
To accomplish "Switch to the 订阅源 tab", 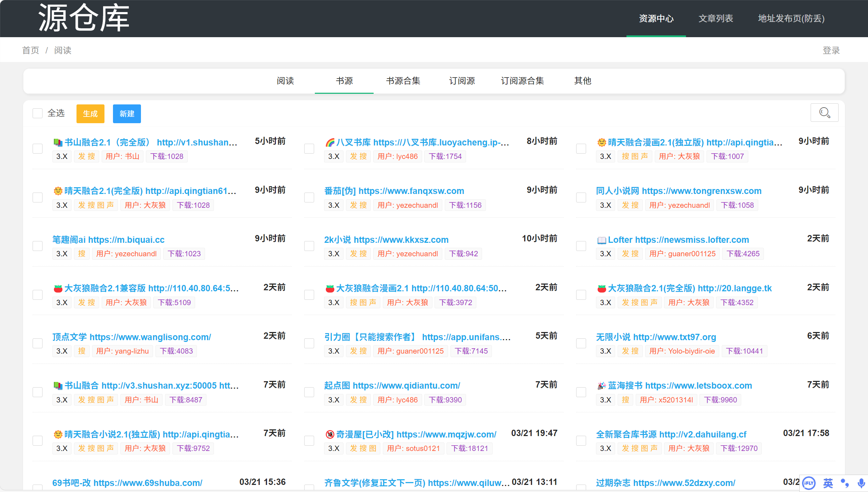I will click(462, 81).
